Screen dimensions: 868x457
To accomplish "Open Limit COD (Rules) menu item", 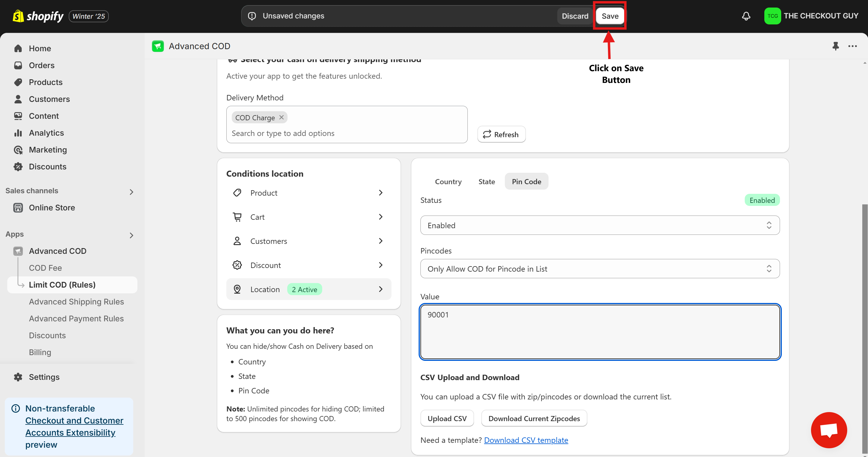I will point(72,285).
